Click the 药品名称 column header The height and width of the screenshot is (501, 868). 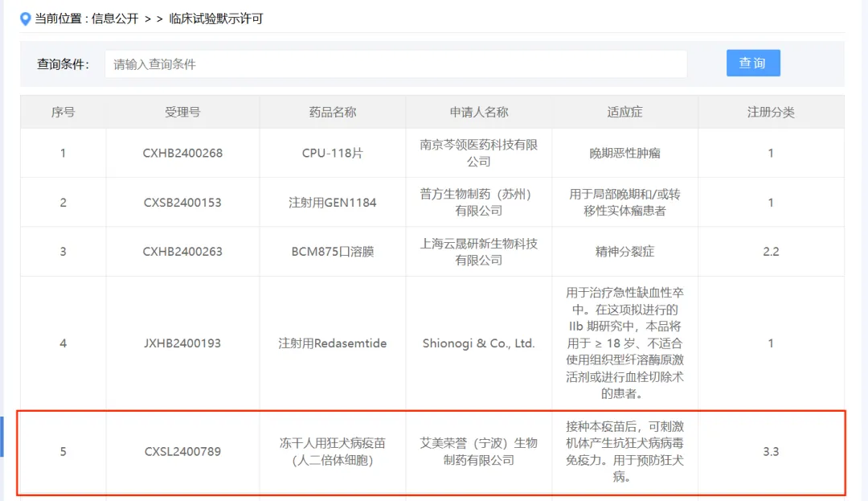(332, 112)
